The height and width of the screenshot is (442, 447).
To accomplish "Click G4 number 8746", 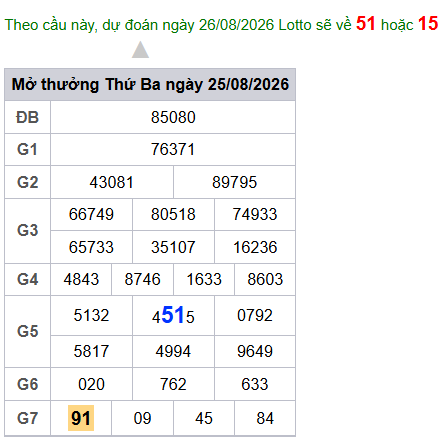I will 142,279.
